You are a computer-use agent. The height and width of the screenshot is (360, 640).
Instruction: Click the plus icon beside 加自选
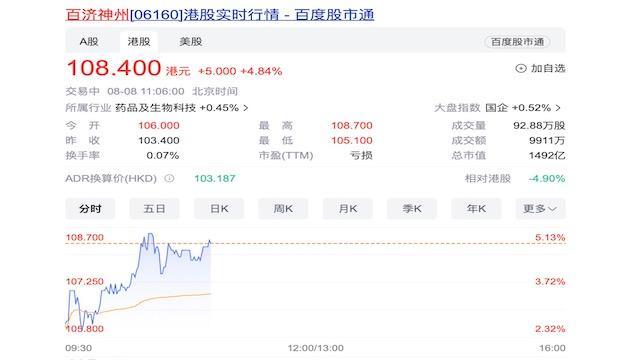pos(521,69)
